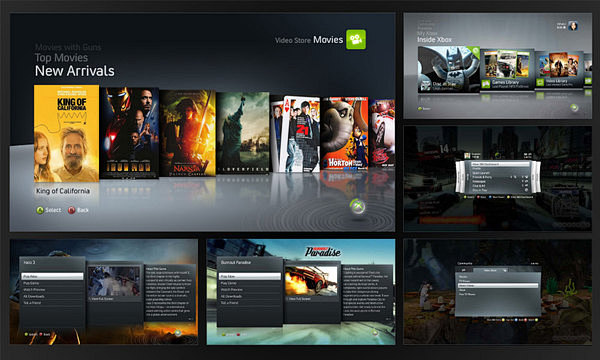This screenshot has height=360, width=600.
Task: Open the Games Library tile covers
Action: click(507, 64)
